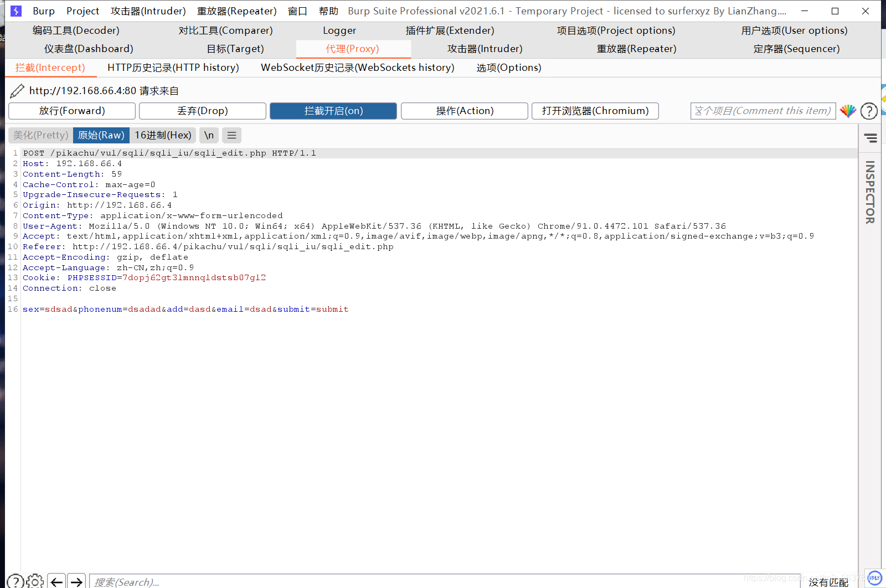Toggle the Intercept on button
The width and height of the screenshot is (886, 588).
(333, 111)
